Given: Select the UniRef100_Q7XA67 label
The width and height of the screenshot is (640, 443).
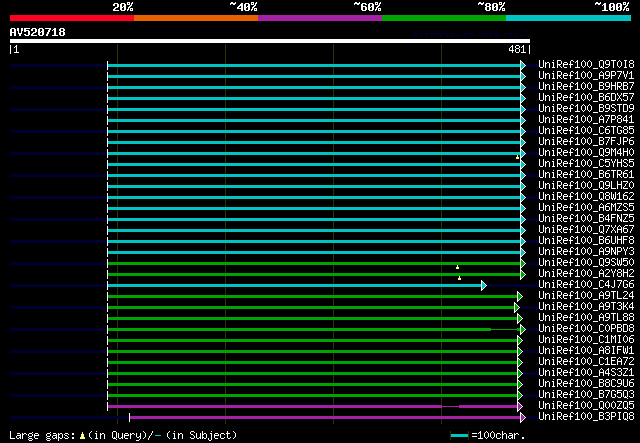Looking at the screenshot, I should [586, 229].
